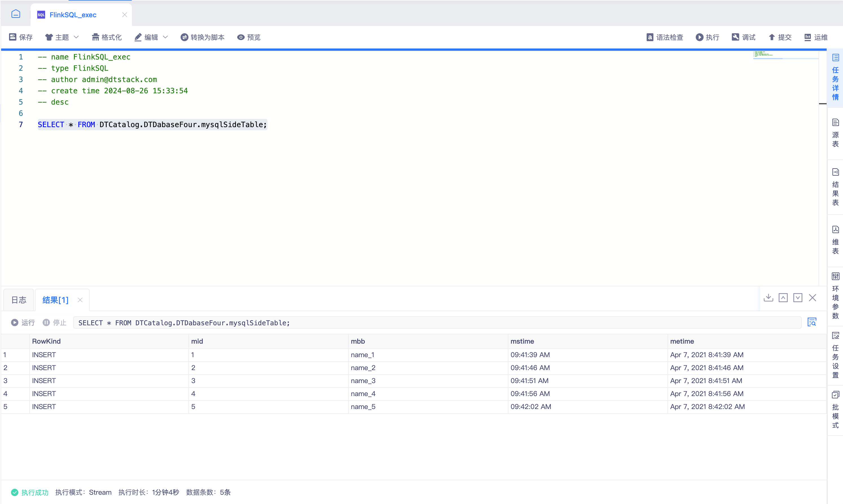Click the 数据条数: 5条 status text
The height and width of the screenshot is (504, 843).
(208, 492)
